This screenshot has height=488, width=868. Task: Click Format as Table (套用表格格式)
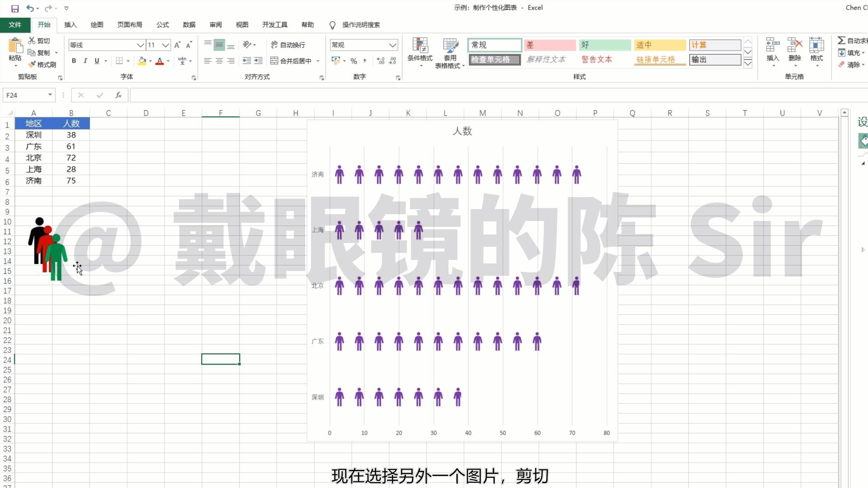tap(450, 52)
